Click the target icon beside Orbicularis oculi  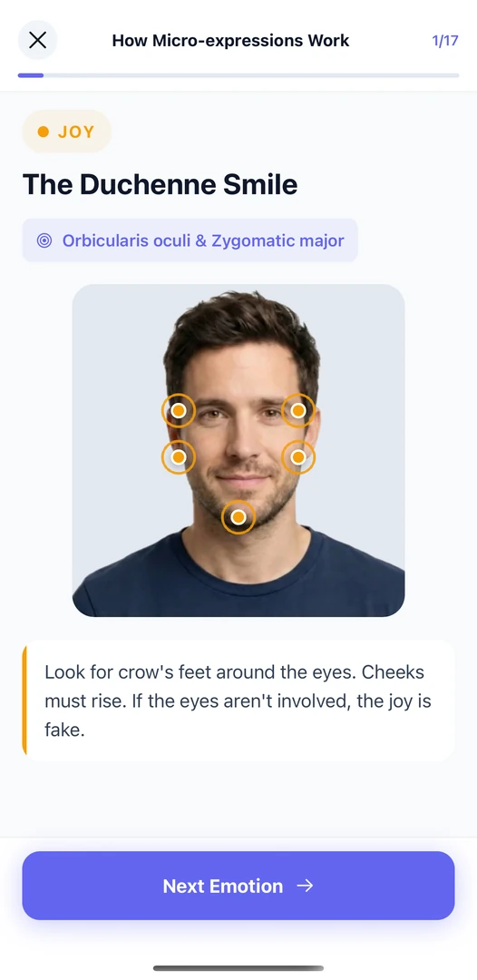pyautogui.click(x=44, y=240)
